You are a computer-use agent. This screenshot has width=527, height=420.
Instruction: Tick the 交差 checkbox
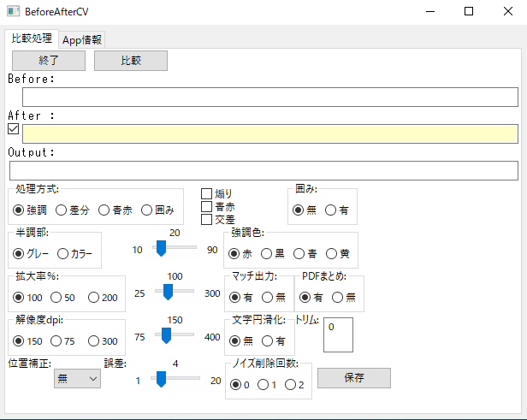[x=206, y=220]
